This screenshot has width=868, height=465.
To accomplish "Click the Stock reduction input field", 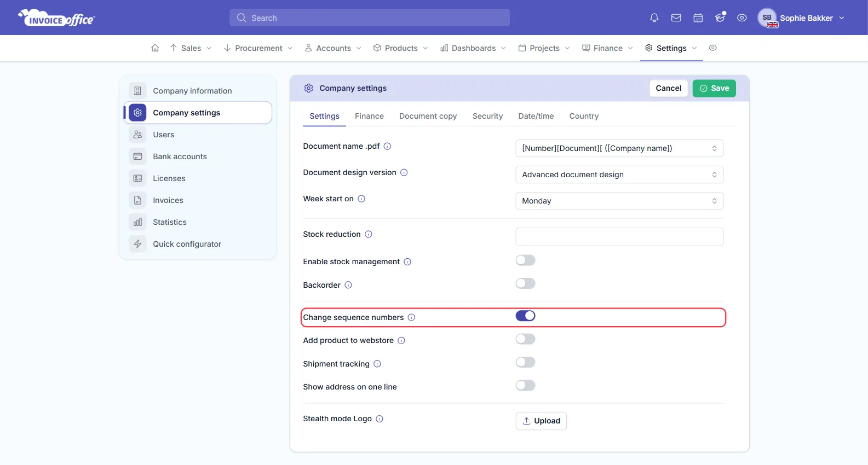I will 619,237.
